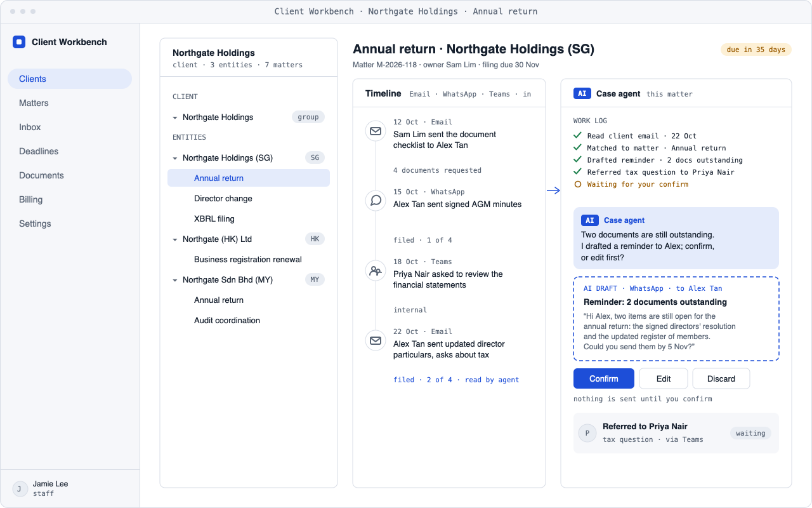Click the checkmark beside Referred tax question
Image resolution: width=812 pixels, height=508 pixels.
pos(577,171)
